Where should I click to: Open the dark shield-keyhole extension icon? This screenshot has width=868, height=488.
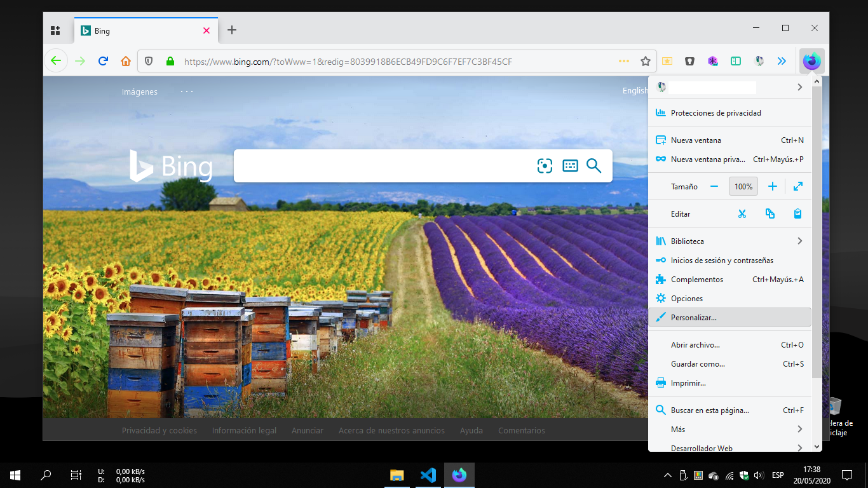689,61
